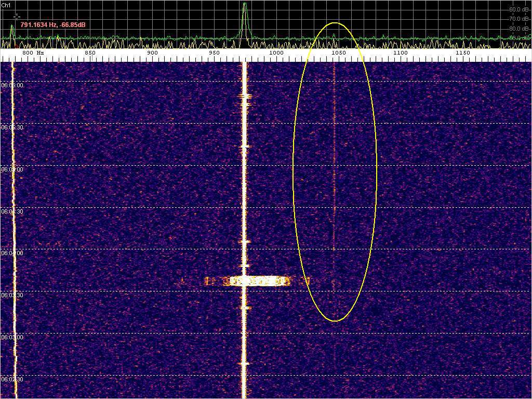Select the 06:03:00 time marker
The image size is (532, 399).
pos(12,337)
